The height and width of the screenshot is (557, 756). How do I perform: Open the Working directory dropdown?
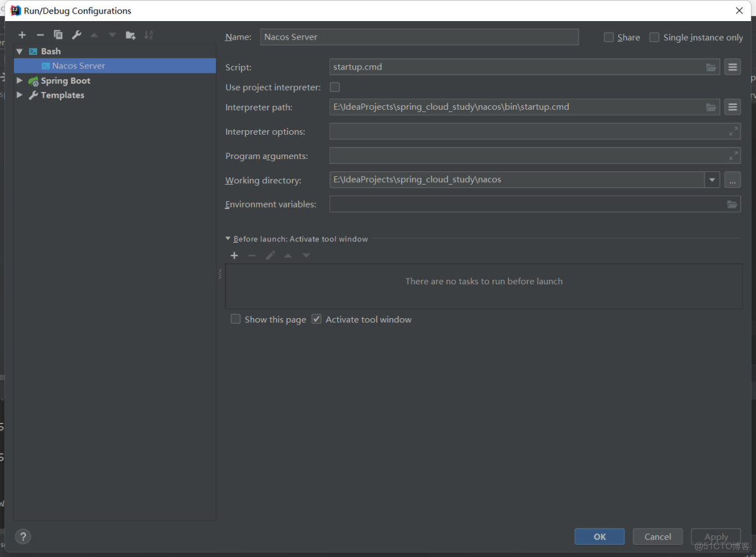pos(712,179)
